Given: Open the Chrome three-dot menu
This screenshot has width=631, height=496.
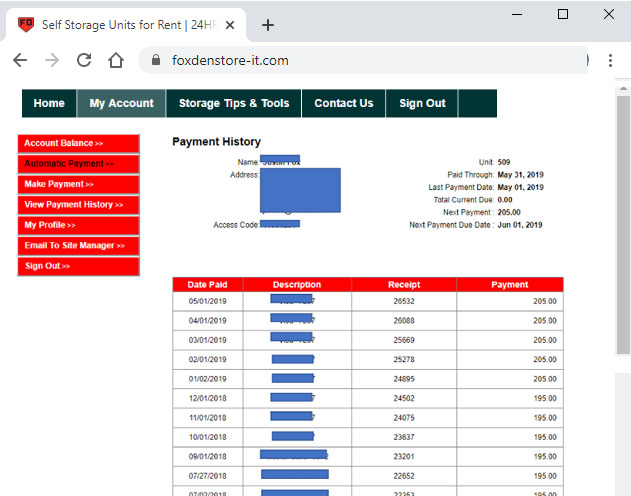Looking at the screenshot, I should click(610, 60).
